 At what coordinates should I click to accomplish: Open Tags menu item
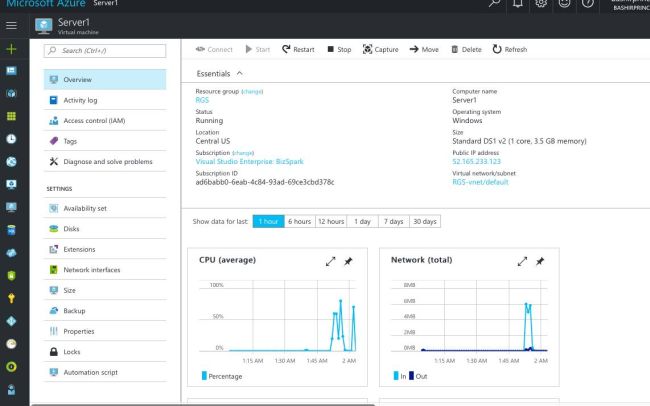coord(105,141)
